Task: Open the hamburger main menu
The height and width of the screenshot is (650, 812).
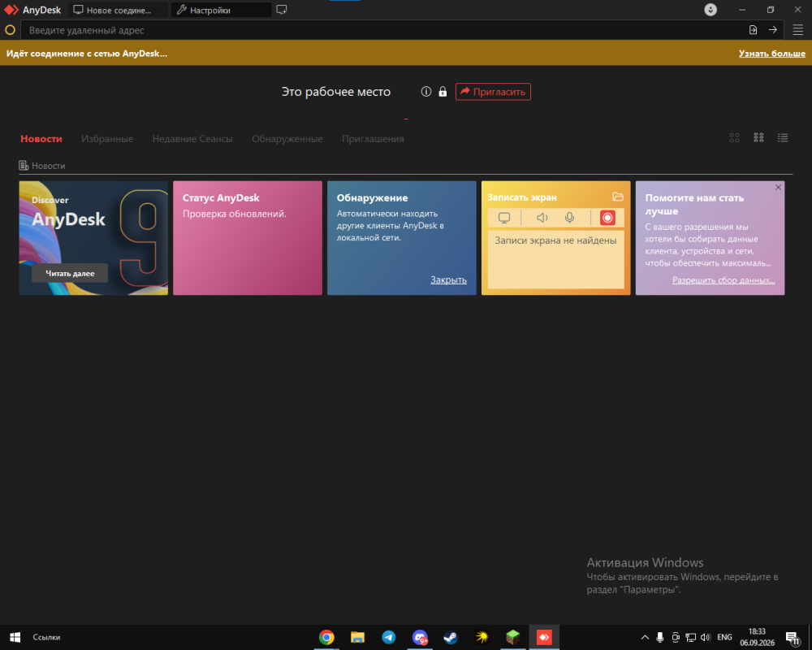Action: tap(797, 30)
